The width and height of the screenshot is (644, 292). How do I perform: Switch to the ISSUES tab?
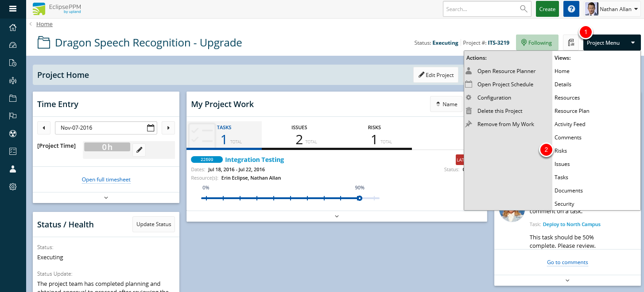coord(299,135)
